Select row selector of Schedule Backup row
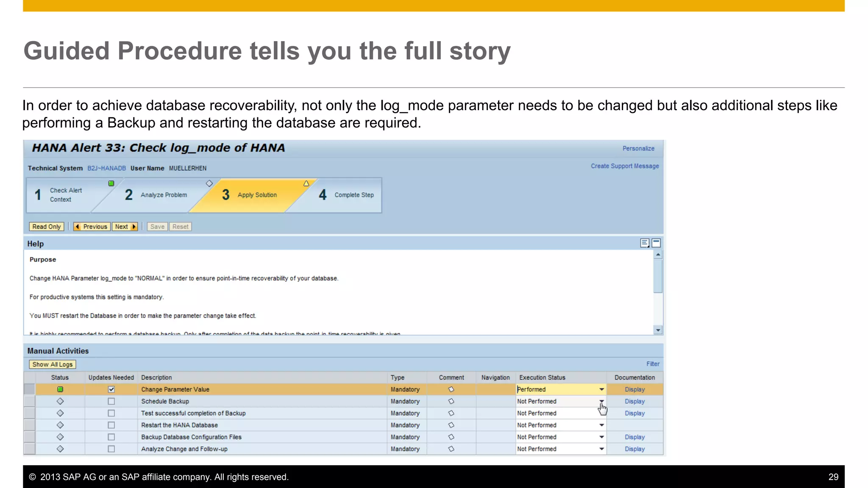868x488 pixels. [x=29, y=401]
